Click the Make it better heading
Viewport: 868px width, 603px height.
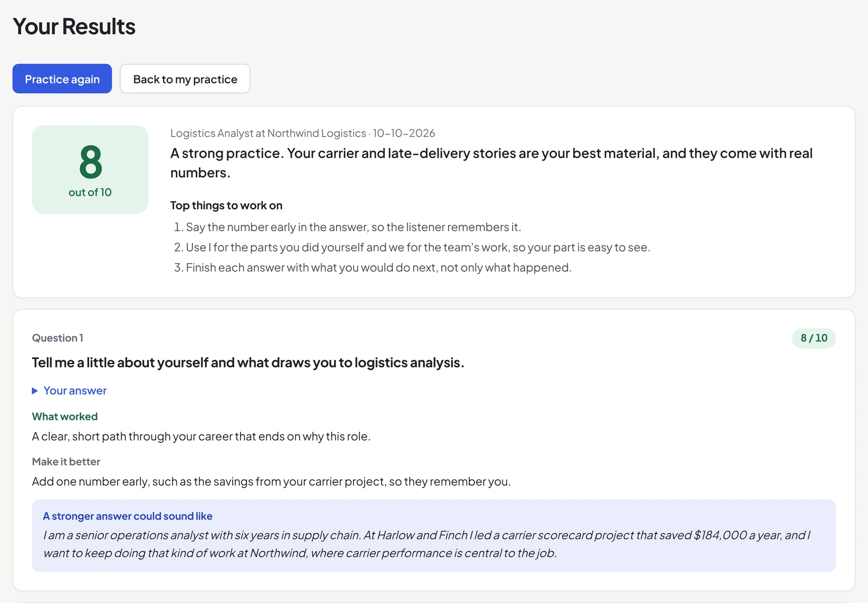click(66, 462)
